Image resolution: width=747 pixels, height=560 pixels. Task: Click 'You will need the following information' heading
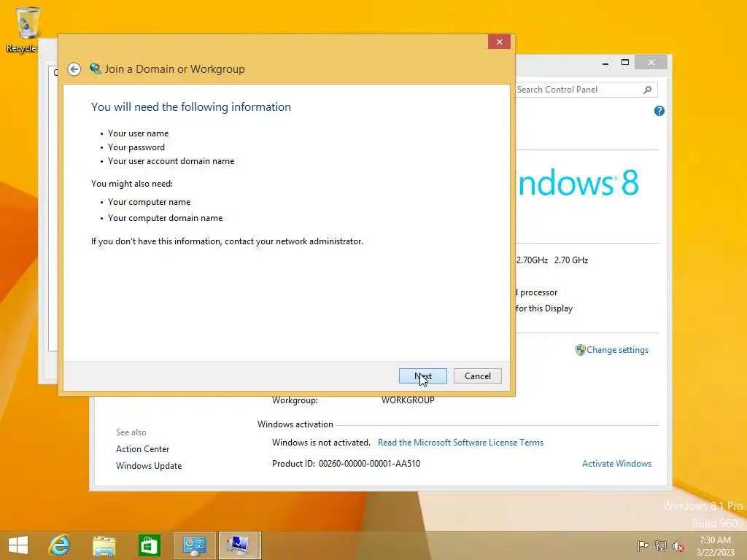coord(191,106)
